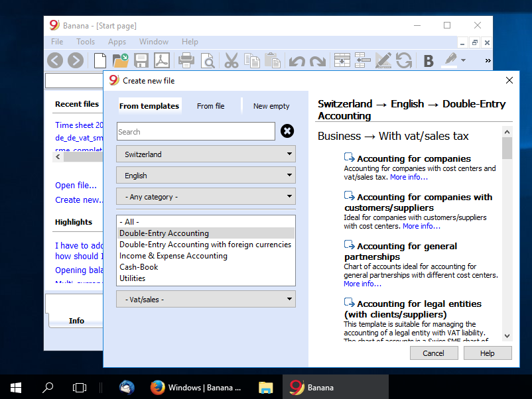Open the Tools menu
This screenshot has height=399, width=532.
pyautogui.click(x=86, y=42)
